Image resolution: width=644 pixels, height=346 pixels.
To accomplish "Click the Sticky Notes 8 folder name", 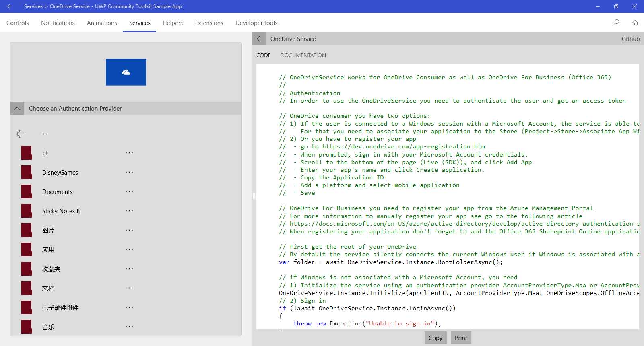I will click(61, 211).
